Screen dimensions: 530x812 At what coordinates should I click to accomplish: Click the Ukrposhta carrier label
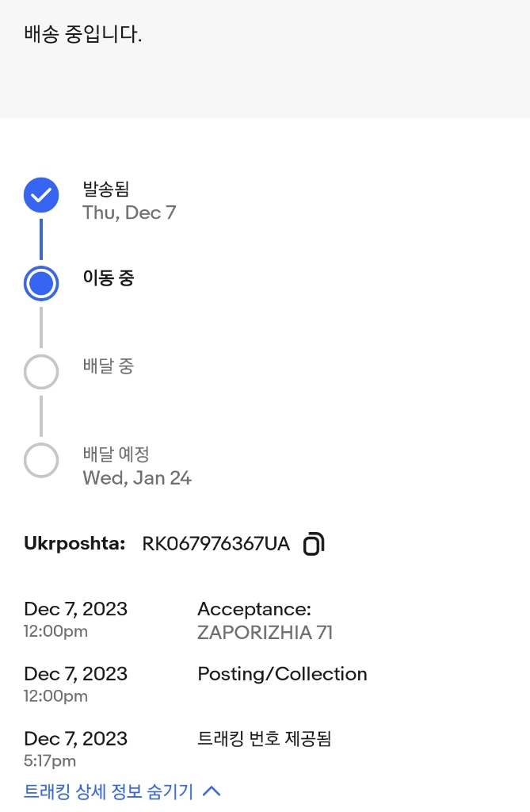(x=74, y=544)
